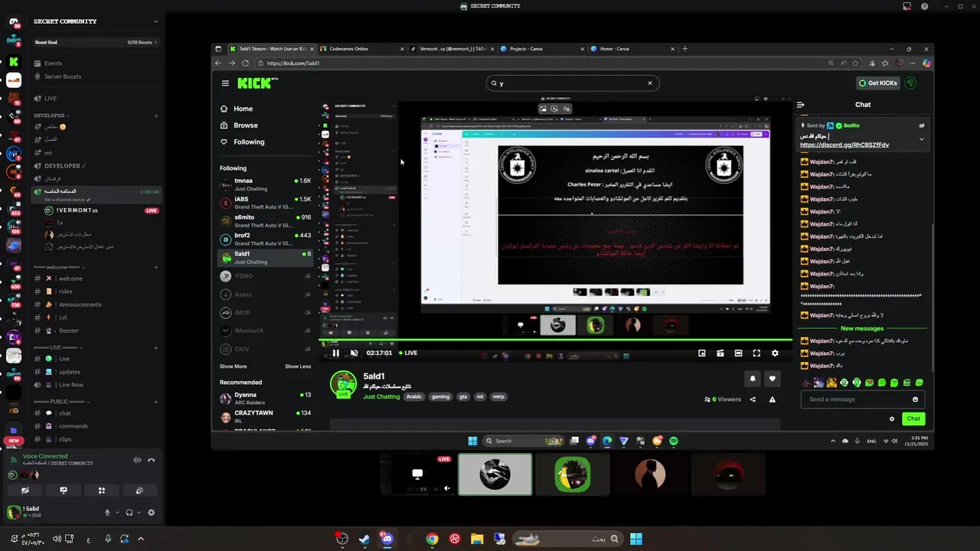Image resolution: width=980 pixels, height=551 pixels.
Task: Open soundboard button in voice panel
Action: (x=139, y=491)
